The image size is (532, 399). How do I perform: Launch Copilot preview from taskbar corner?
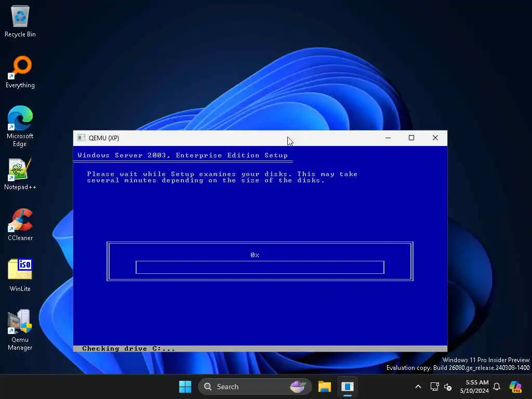(x=516, y=387)
